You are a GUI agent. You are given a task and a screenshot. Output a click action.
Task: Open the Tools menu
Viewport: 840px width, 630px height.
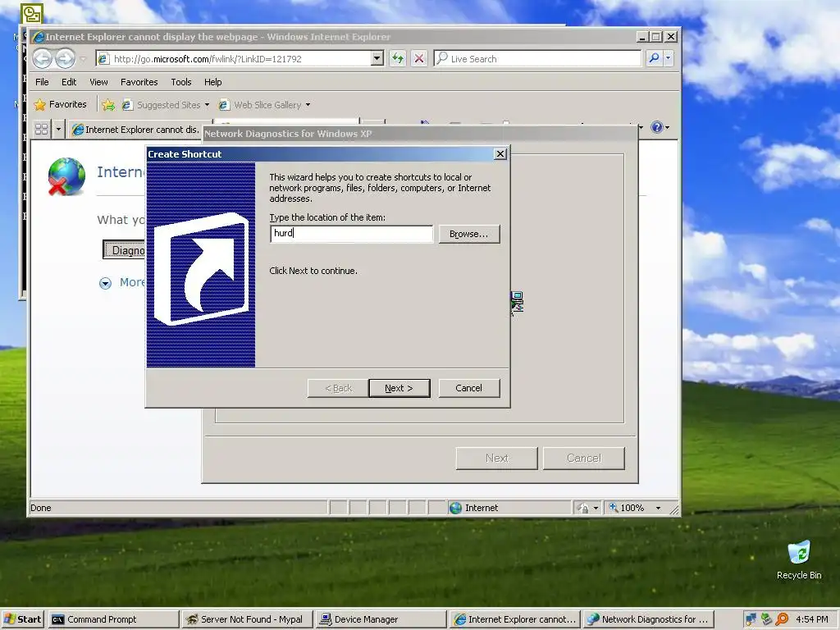pos(181,82)
